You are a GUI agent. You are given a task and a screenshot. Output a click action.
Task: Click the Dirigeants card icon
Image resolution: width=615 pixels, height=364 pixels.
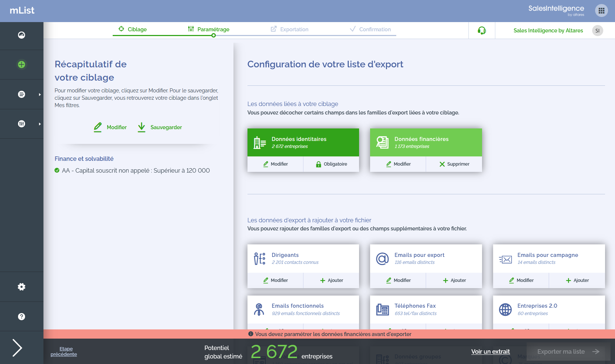coord(259,259)
